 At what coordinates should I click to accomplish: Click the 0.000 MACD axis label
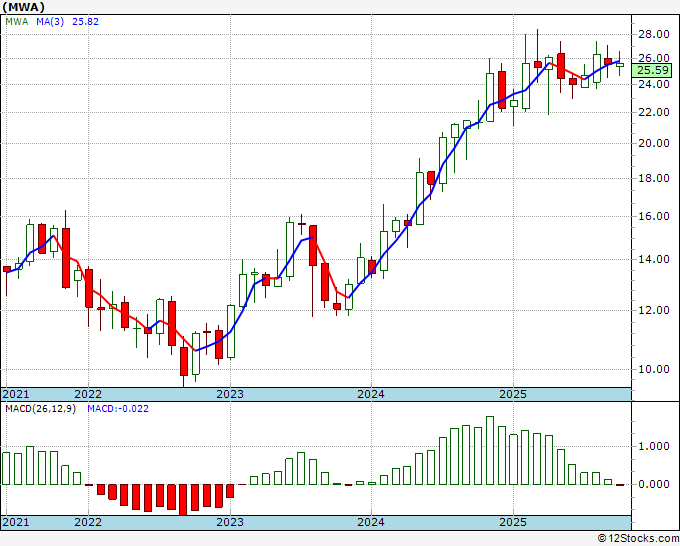(654, 484)
